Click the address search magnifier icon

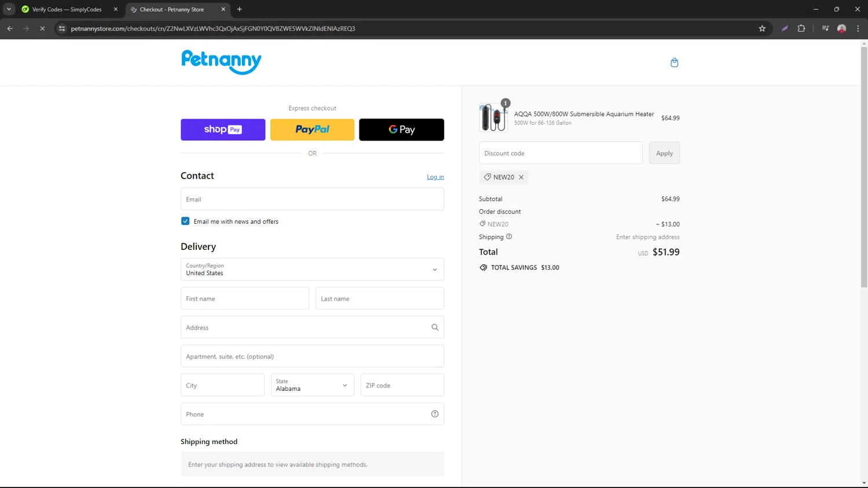click(x=435, y=327)
